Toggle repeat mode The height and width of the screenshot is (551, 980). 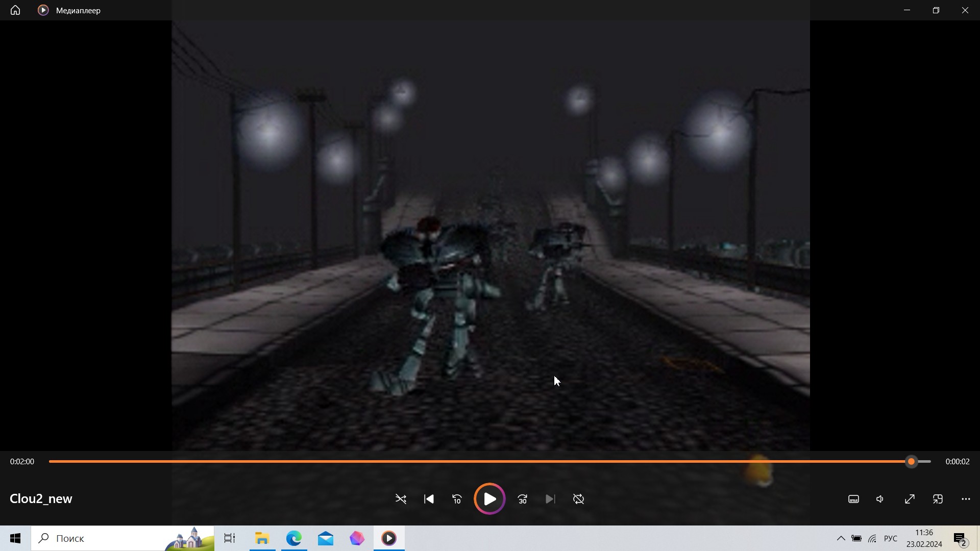coord(578,499)
